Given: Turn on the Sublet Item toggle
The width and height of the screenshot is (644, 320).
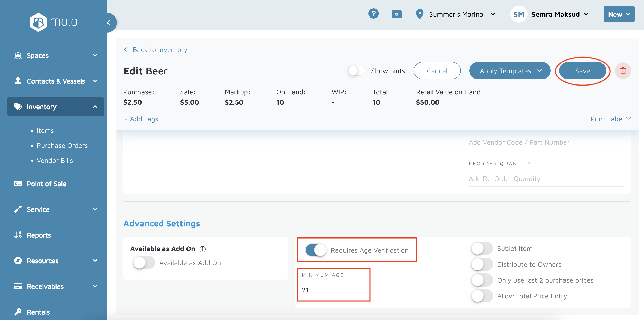Looking at the screenshot, I should tap(482, 249).
